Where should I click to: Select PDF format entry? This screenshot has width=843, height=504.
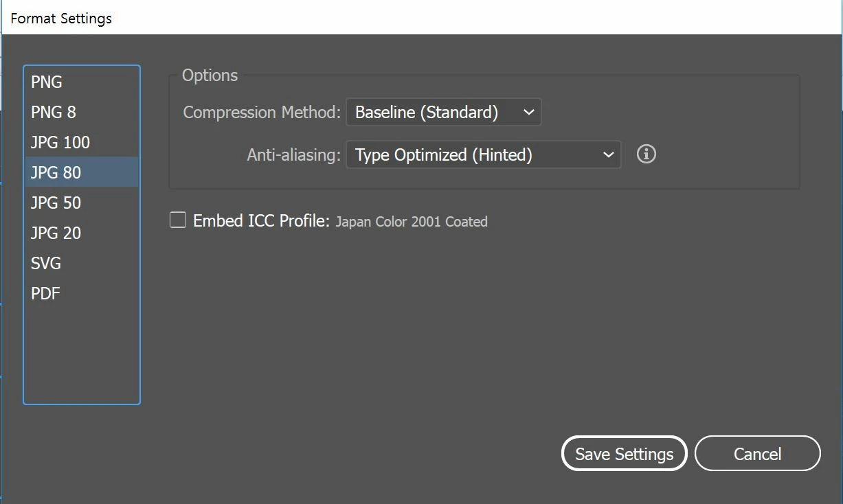tap(82, 293)
